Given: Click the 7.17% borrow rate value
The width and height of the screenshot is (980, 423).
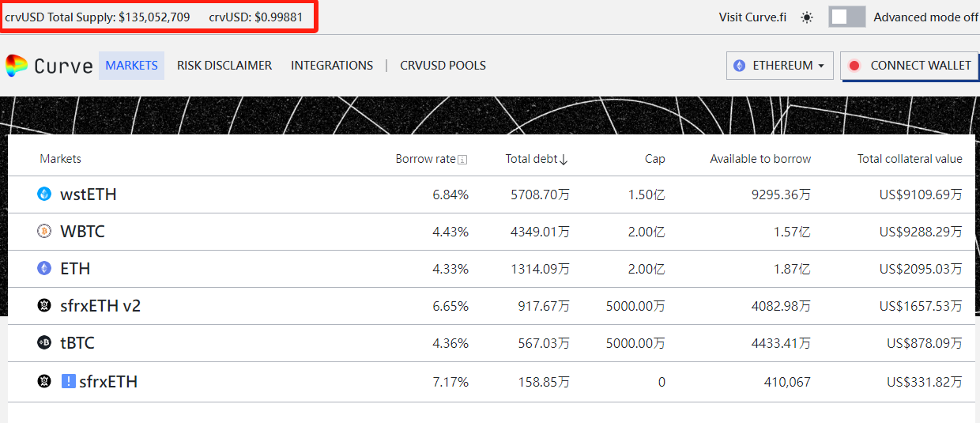Looking at the screenshot, I should (x=450, y=382).
